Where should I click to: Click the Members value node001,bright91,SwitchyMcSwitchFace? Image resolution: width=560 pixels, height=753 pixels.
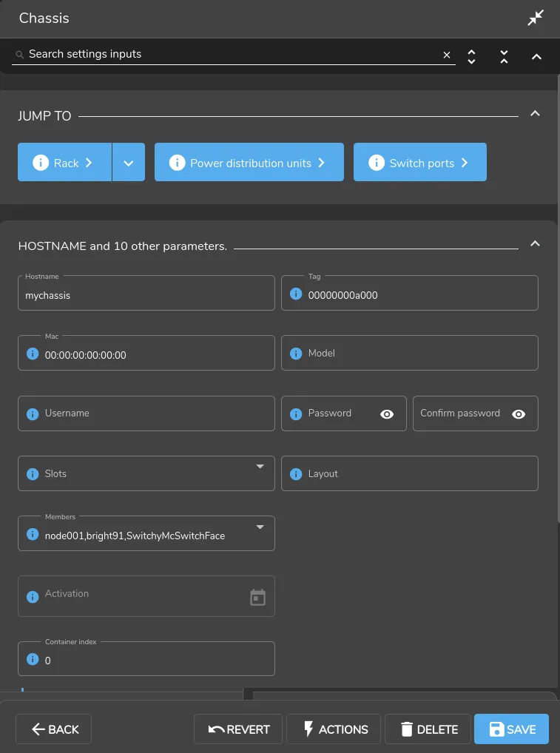[x=135, y=536]
